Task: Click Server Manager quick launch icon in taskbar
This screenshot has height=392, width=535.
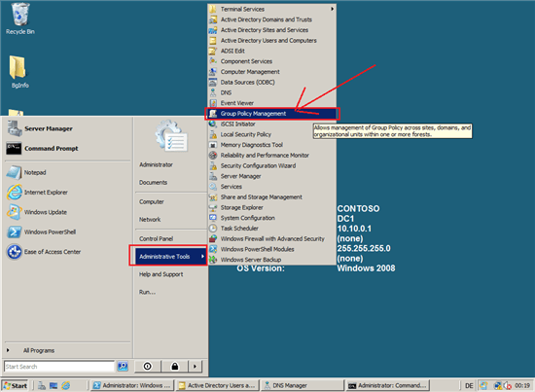Action: pyautogui.click(x=42, y=385)
